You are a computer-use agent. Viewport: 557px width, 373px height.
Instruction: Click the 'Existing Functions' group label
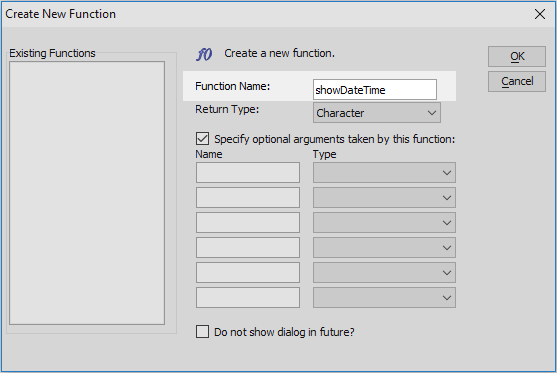[52, 53]
